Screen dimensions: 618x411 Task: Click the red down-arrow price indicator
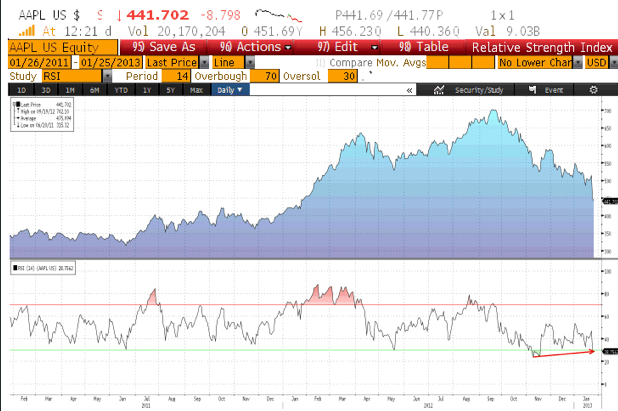tap(119, 16)
